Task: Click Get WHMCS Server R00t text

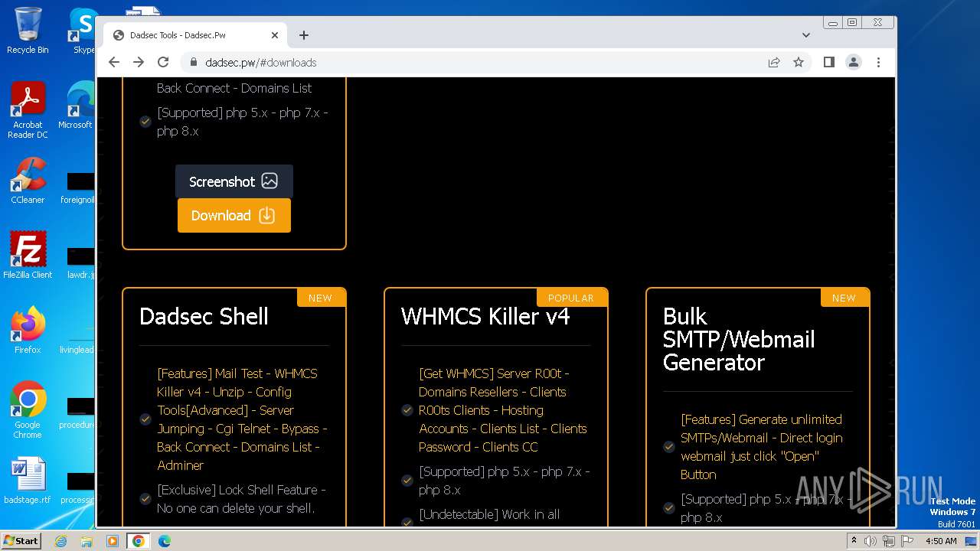Action: pos(503,410)
